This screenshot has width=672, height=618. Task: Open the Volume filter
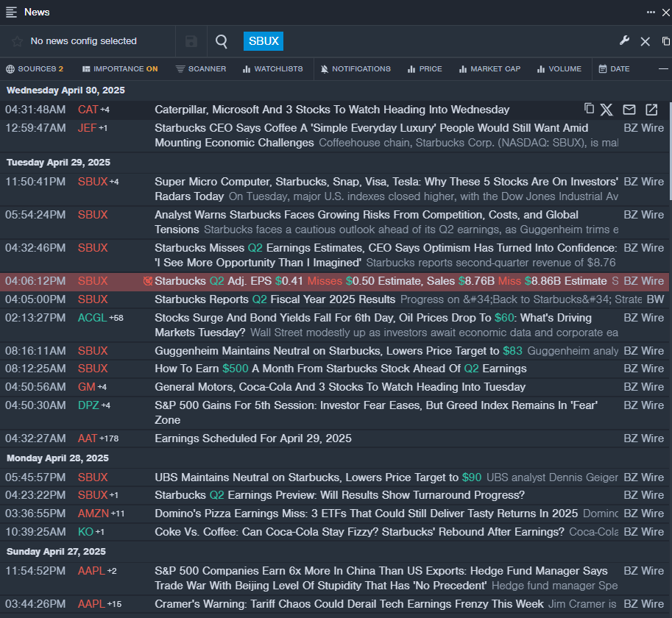click(559, 69)
